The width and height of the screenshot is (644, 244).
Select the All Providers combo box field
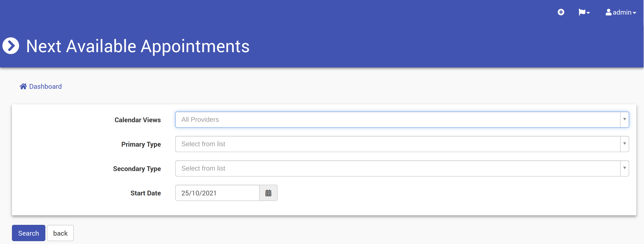(x=397, y=120)
